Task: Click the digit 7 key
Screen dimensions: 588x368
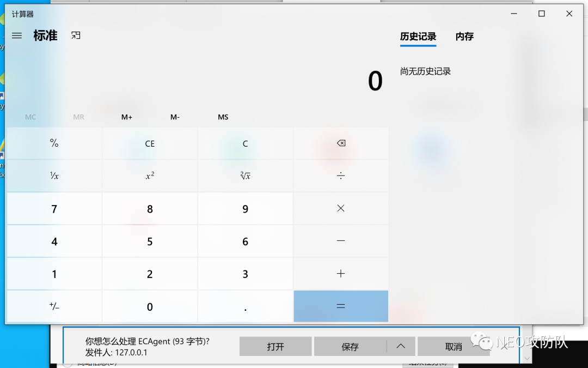Action: pyautogui.click(x=54, y=208)
